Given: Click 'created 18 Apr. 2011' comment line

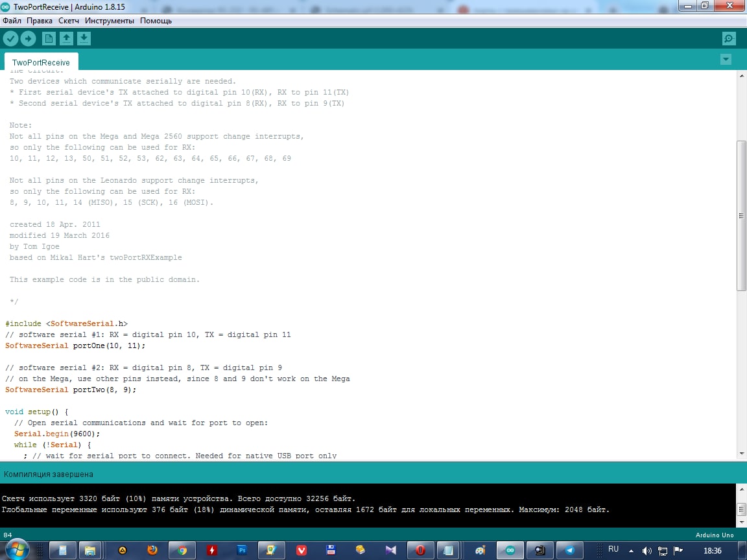Looking at the screenshot, I should (x=54, y=224).
